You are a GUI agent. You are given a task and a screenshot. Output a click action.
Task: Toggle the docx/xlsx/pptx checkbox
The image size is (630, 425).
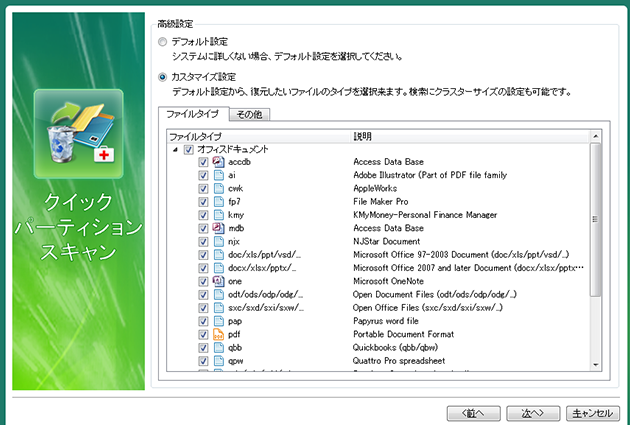(x=203, y=268)
